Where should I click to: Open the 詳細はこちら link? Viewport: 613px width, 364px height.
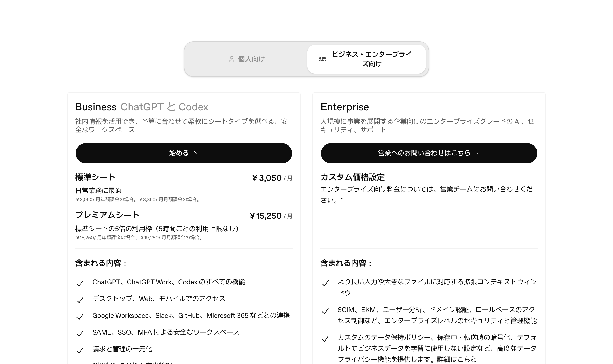457,359
